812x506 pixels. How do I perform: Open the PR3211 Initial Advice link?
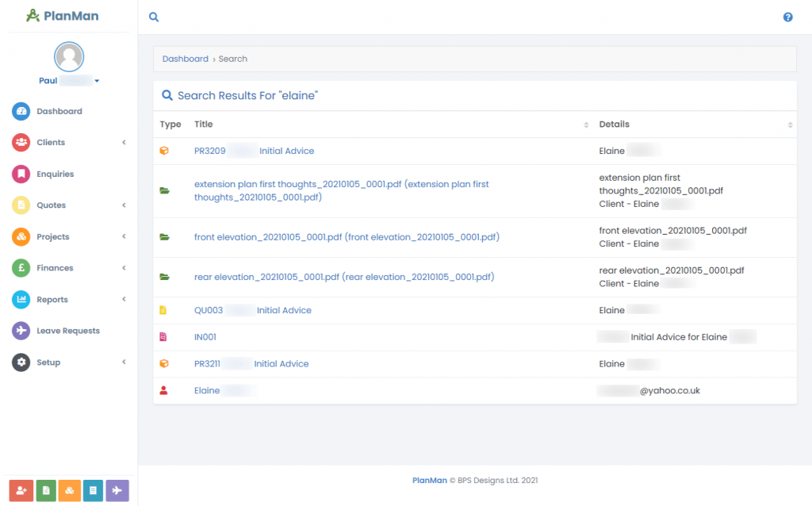point(251,364)
